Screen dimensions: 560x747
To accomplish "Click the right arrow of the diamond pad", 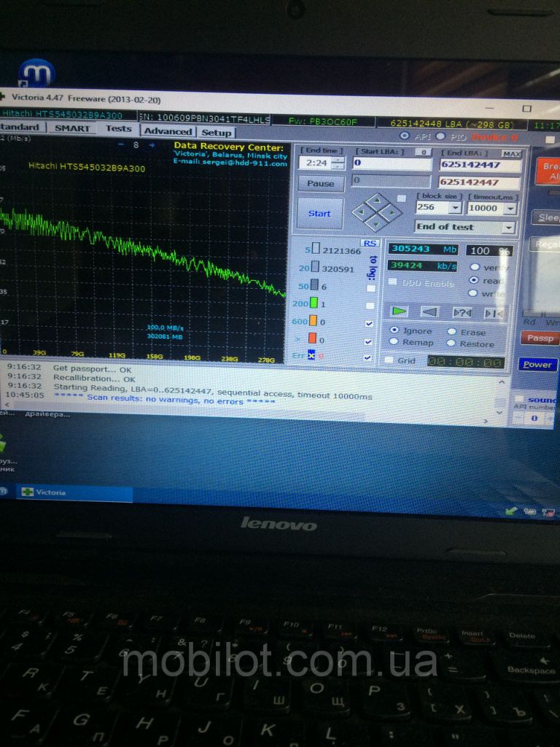I will pyautogui.click(x=392, y=211).
